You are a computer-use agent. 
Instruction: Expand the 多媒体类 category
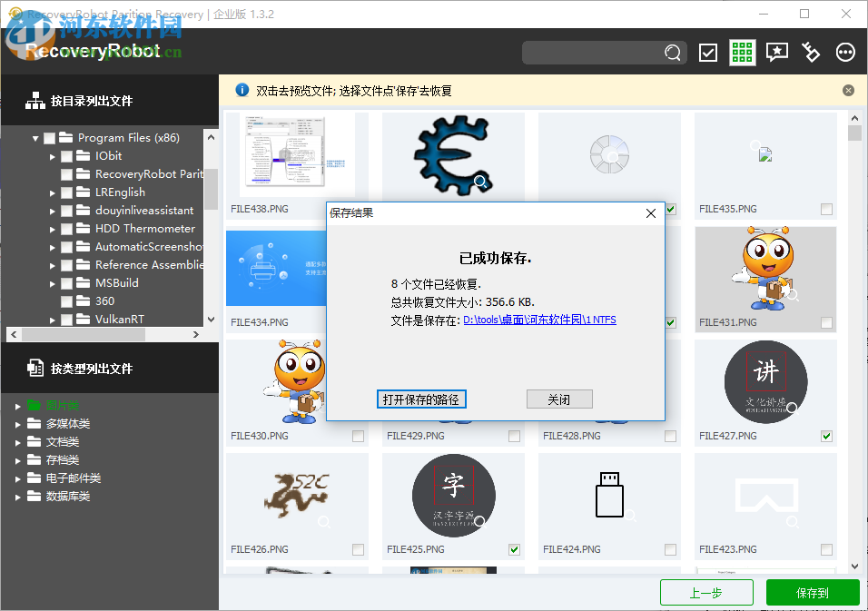(x=17, y=423)
